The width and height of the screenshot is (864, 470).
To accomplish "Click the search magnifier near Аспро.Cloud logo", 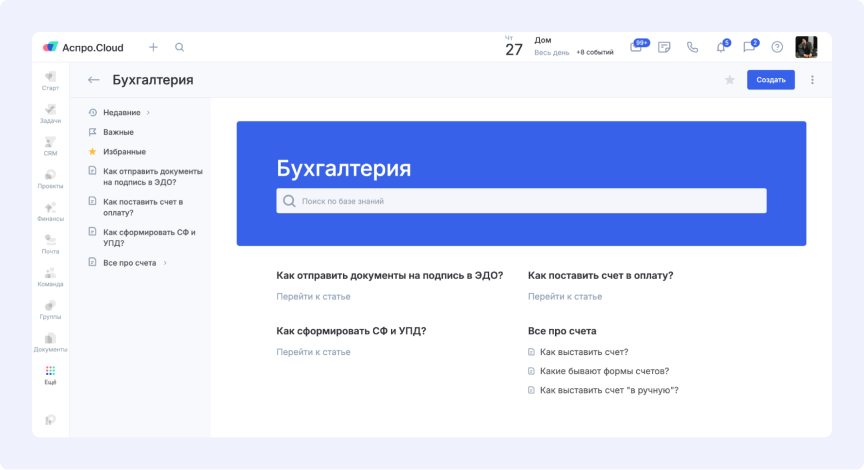I will pos(180,47).
